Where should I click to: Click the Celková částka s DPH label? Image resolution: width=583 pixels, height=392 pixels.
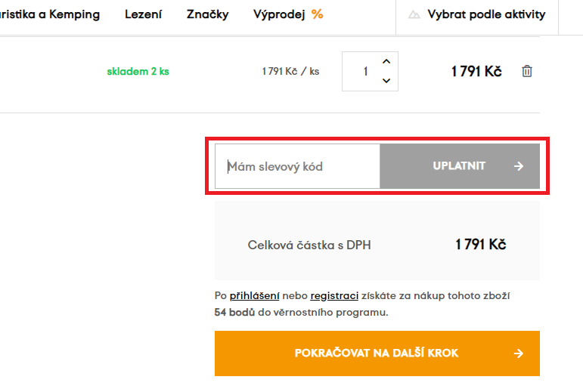309,245
